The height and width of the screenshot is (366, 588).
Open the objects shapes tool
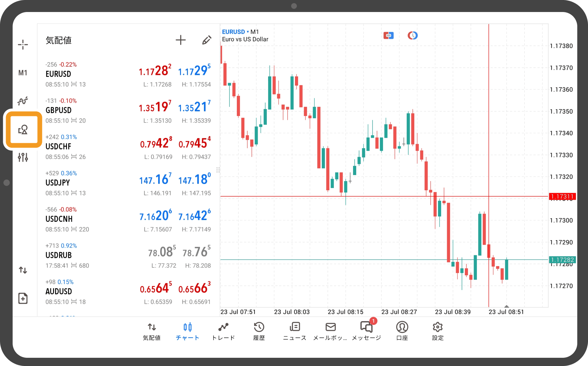23,130
